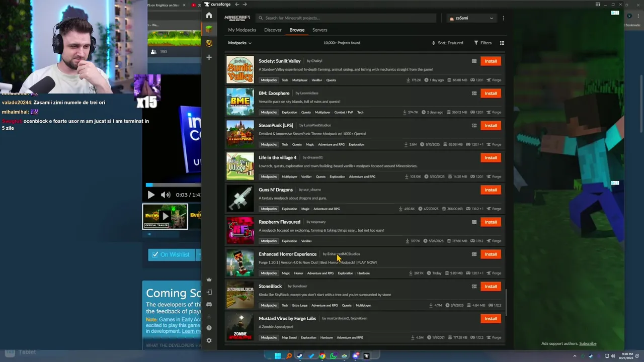Click the CurseForge sidebar layout toggle icon
644x362 pixels.
tap(598, 5)
